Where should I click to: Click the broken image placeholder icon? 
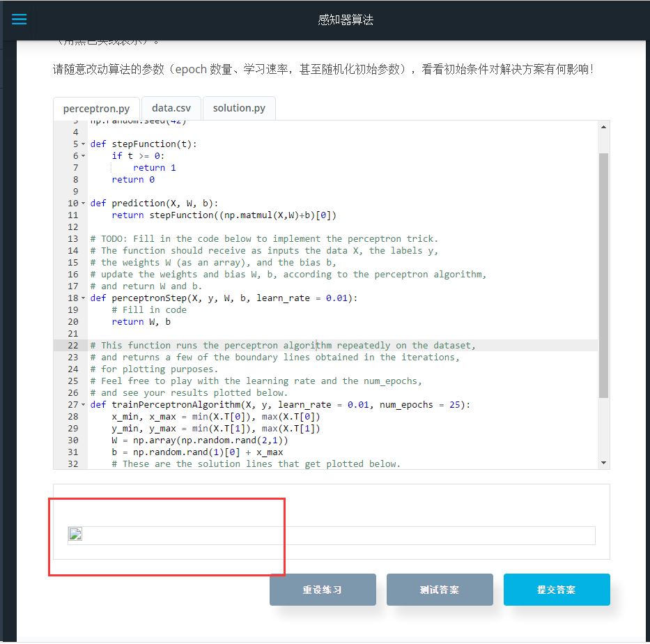(x=75, y=534)
